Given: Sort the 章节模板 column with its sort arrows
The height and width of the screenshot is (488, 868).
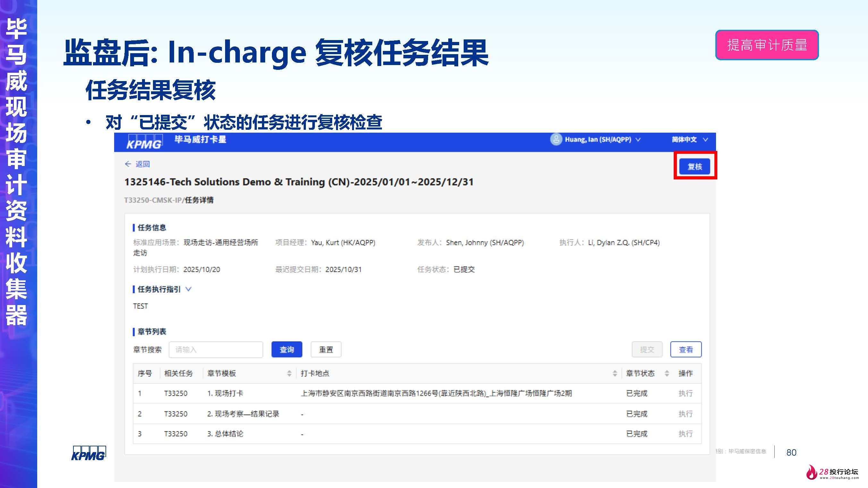Looking at the screenshot, I should click(289, 373).
